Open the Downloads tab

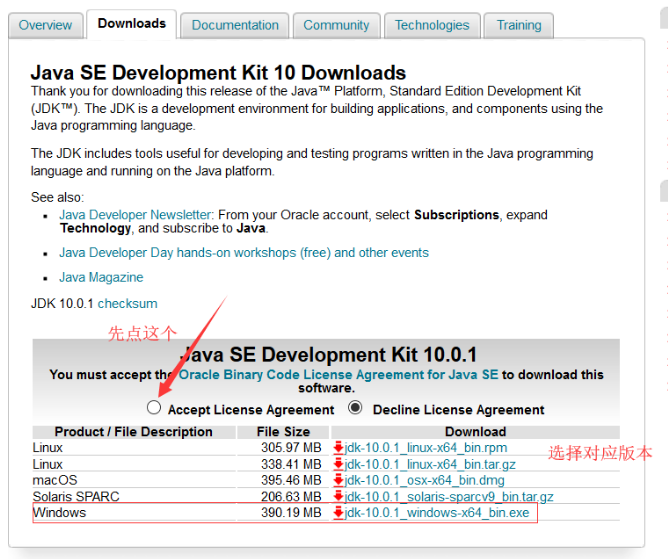132,24
